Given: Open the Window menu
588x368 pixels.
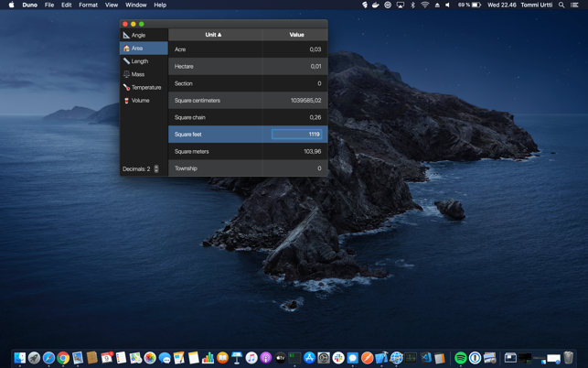Looking at the screenshot, I should click(135, 5).
